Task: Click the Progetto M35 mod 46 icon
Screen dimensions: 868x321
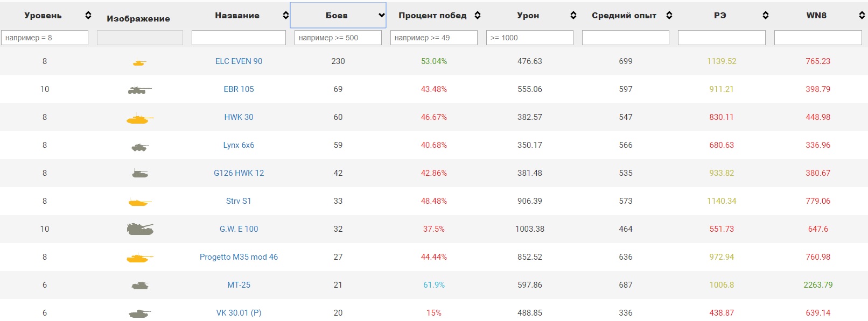Action: tap(140, 258)
